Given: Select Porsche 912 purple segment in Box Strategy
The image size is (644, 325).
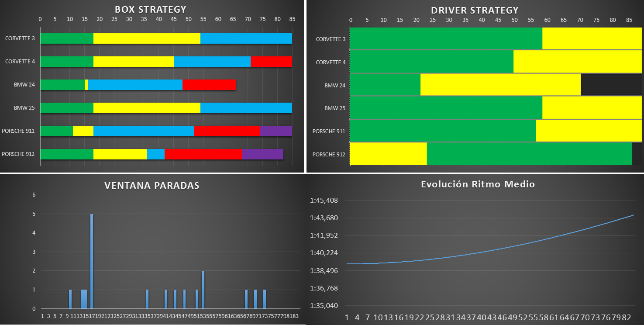Looking at the screenshot, I should [x=262, y=154].
